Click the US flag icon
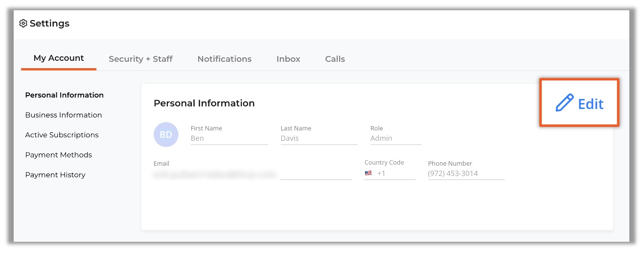This screenshot has height=253, width=644. click(368, 174)
